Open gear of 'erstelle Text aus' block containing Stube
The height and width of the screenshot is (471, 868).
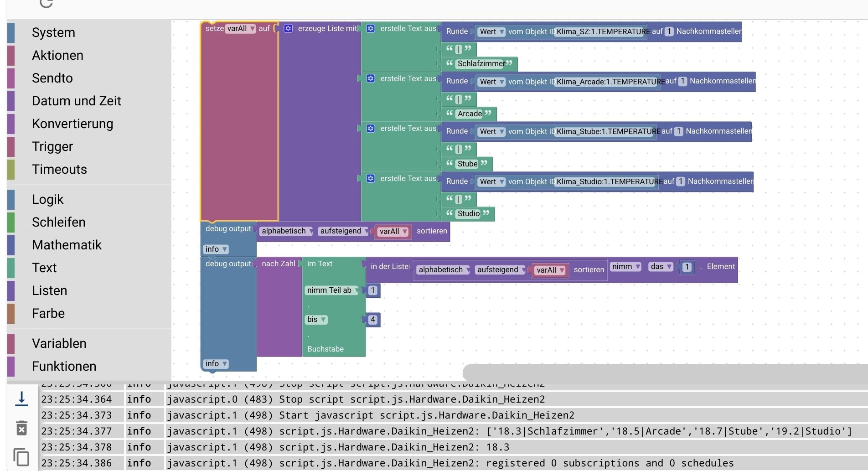tap(371, 128)
